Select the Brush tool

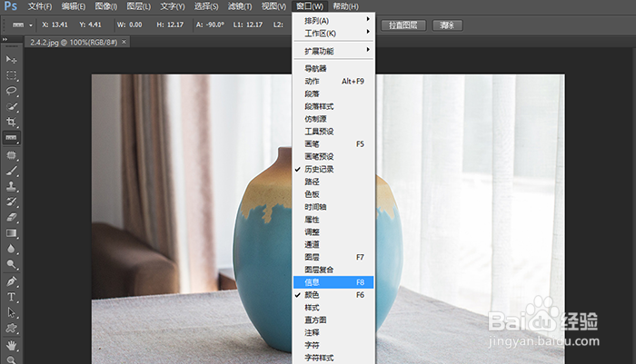click(x=11, y=171)
